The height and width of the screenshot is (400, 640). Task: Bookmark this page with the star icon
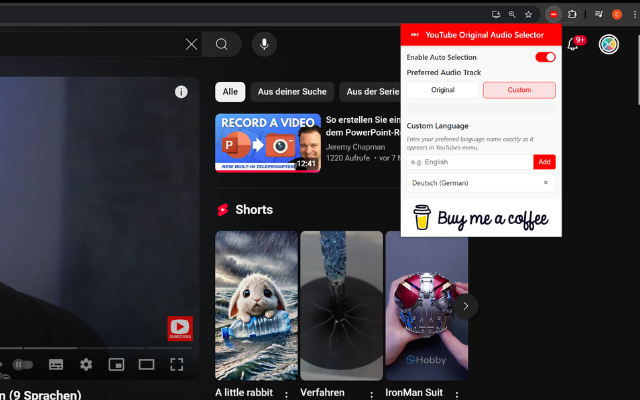[x=529, y=15]
